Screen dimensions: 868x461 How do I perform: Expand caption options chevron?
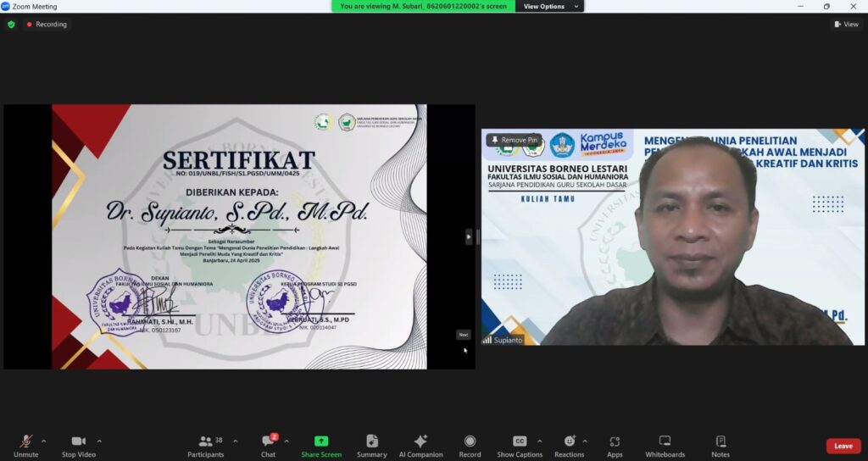(540, 441)
